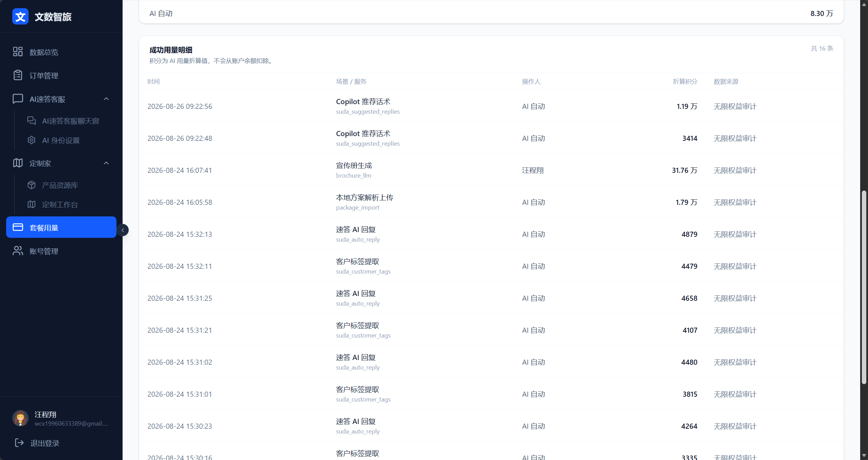Viewport: 868px width, 460px height.
Task: Click operator 汪程翔 in the table
Action: 533,170
